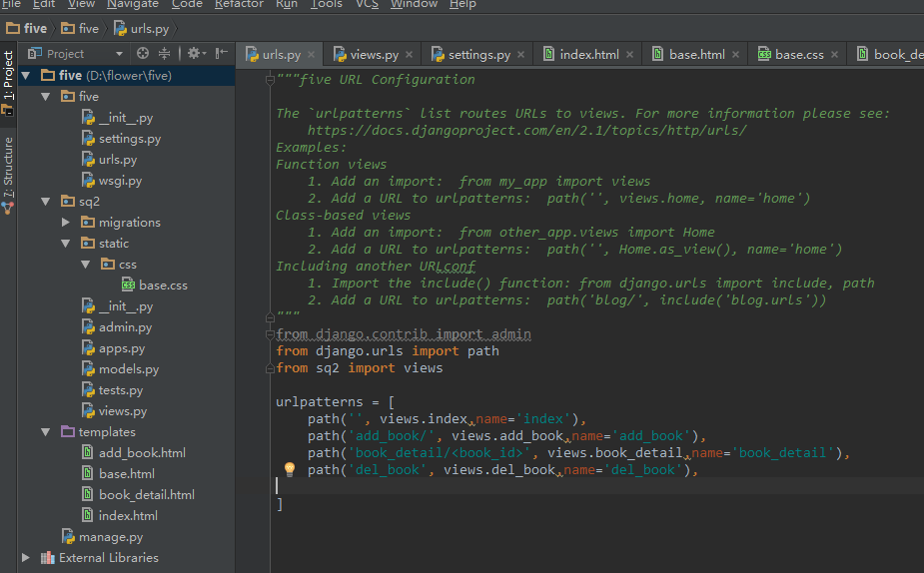
Task: Close the base.html editor tab
Action: 735,55
